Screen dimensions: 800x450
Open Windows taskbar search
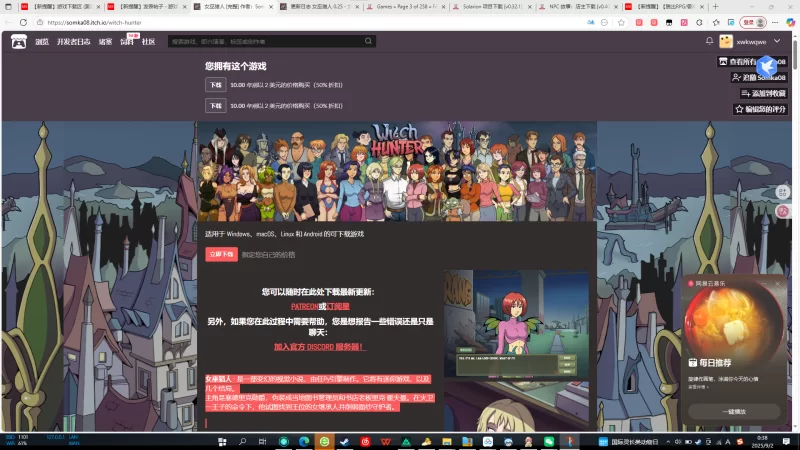242,442
